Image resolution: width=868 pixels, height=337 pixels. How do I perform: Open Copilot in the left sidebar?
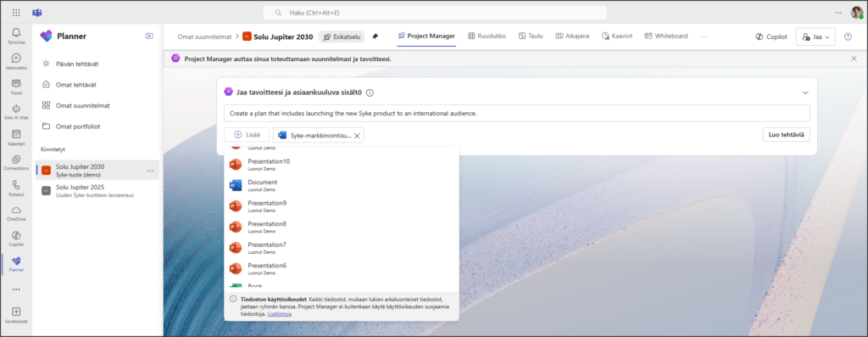point(16,239)
